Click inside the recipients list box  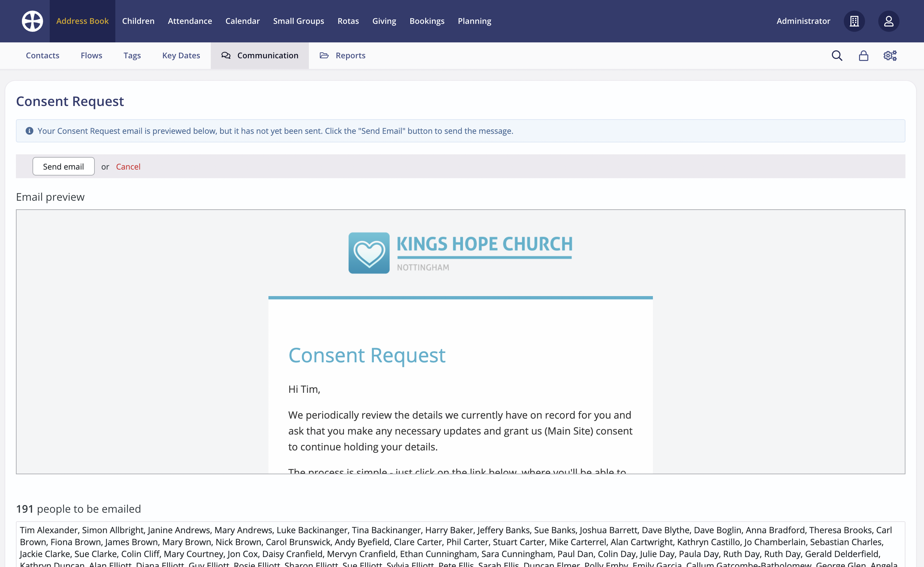pyautogui.click(x=461, y=542)
